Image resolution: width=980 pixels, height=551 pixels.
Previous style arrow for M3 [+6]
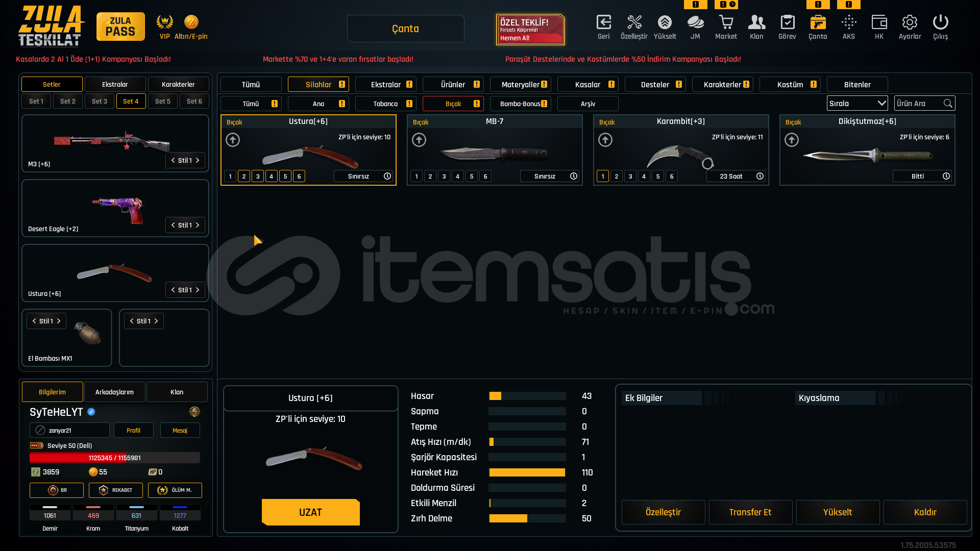[173, 160]
